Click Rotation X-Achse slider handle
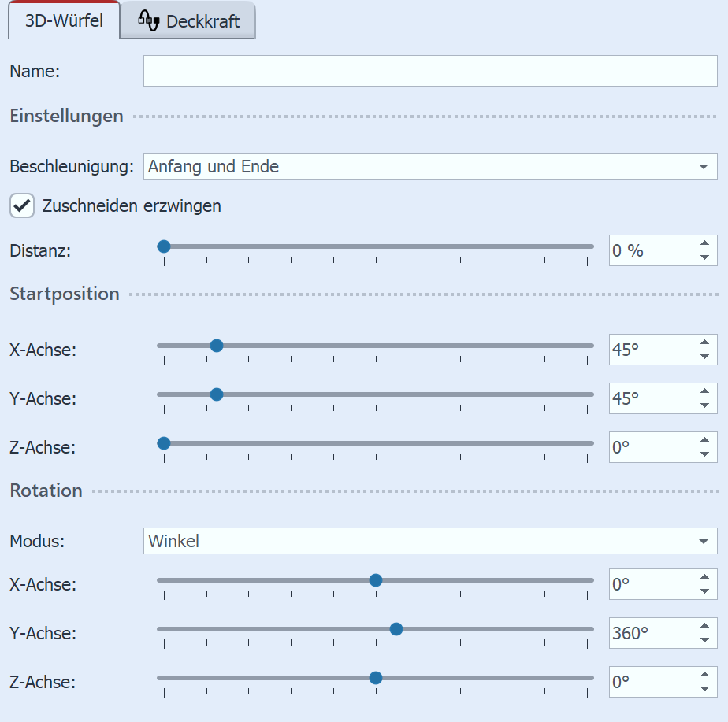 [376, 580]
